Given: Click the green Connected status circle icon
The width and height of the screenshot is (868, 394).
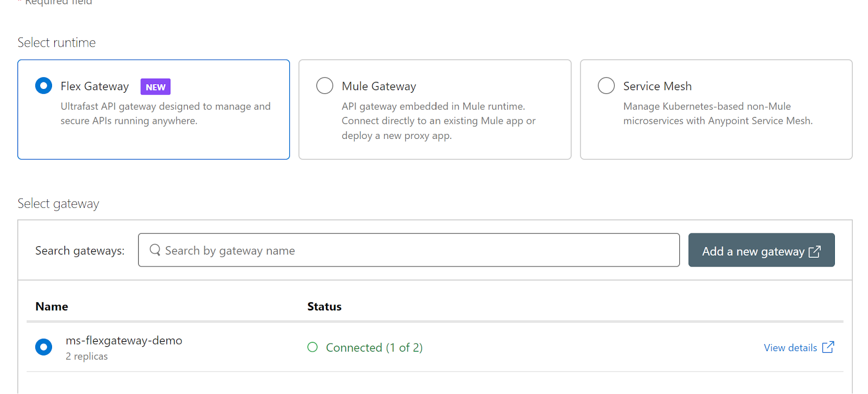Looking at the screenshot, I should [x=312, y=347].
